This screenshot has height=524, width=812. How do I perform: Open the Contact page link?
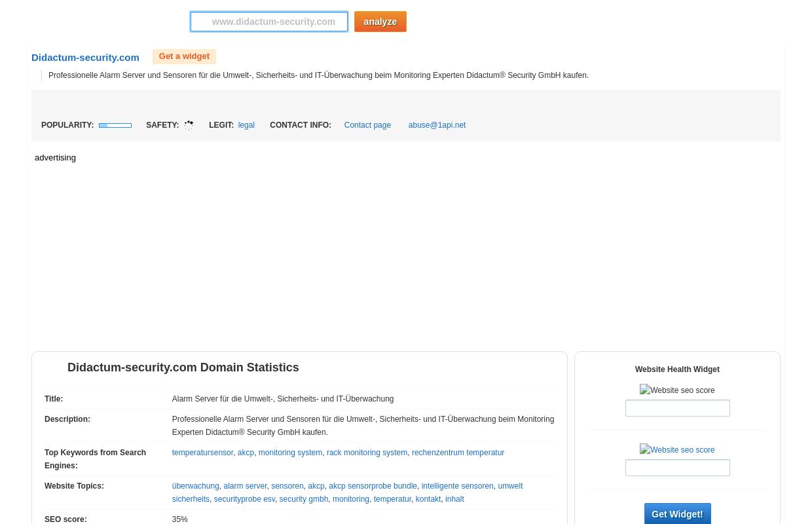click(367, 125)
